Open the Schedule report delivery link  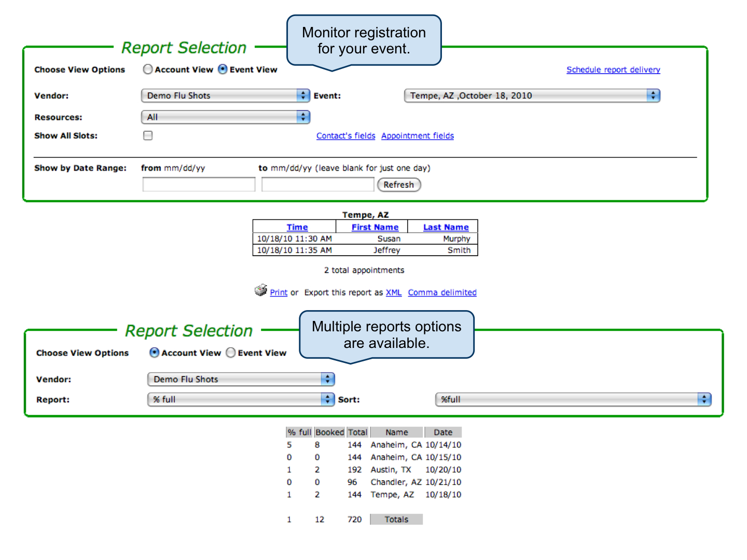pos(613,69)
